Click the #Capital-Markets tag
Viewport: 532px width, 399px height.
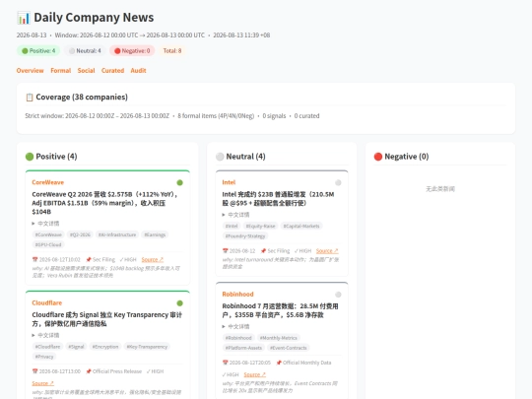[x=301, y=226]
